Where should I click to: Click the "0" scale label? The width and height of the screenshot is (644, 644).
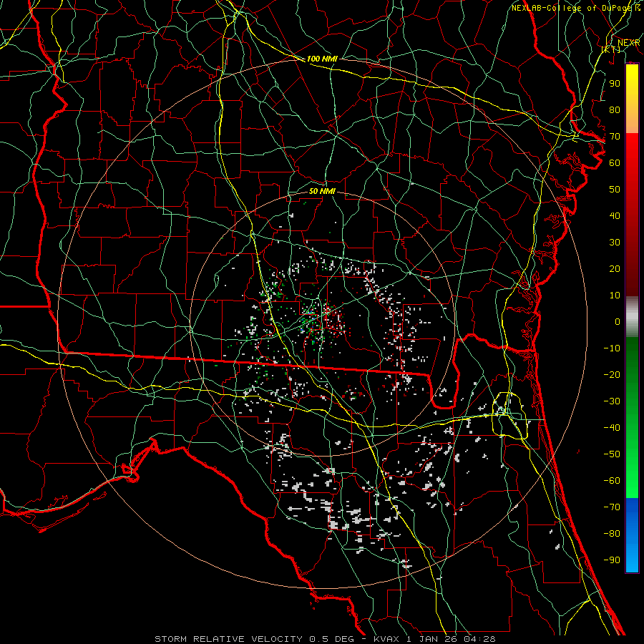(x=618, y=321)
